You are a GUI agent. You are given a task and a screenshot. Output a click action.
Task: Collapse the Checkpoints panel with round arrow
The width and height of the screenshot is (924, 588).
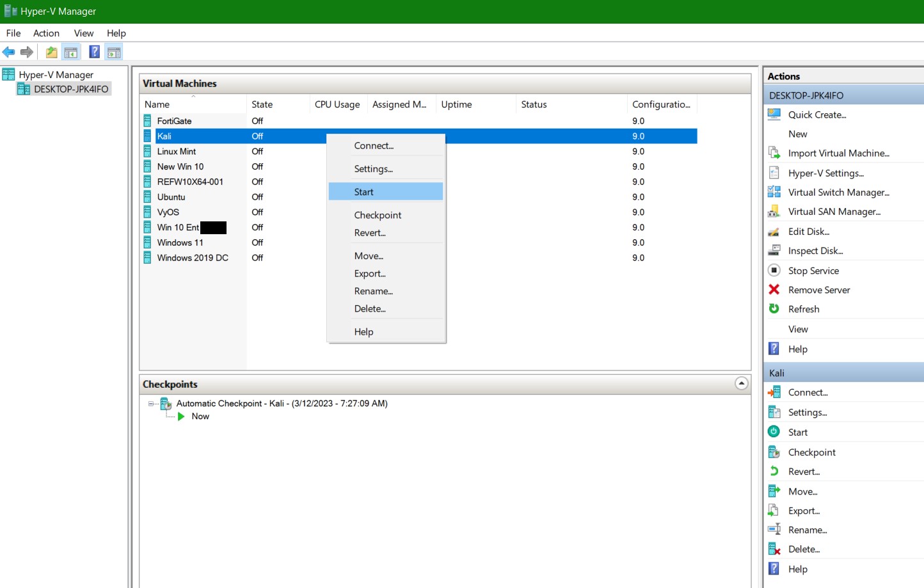point(742,384)
